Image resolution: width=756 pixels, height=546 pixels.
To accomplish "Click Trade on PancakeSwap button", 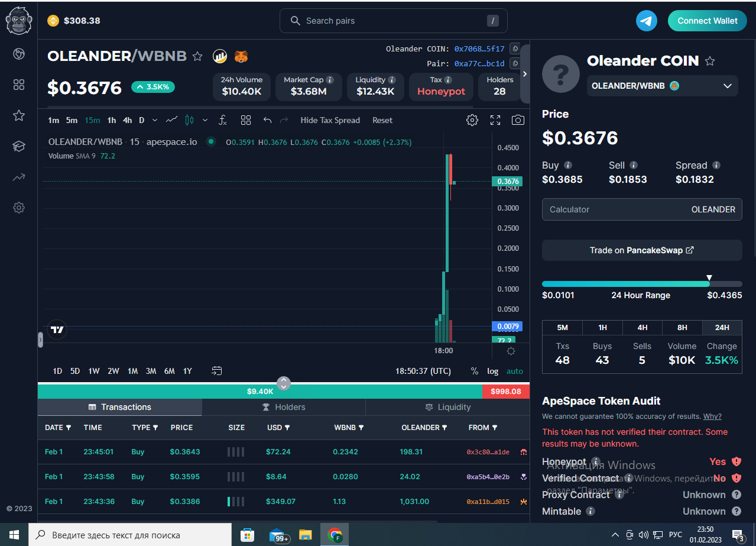I will coord(641,250).
